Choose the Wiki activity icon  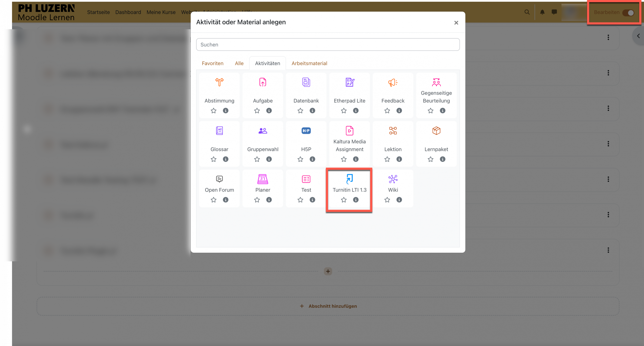pyautogui.click(x=393, y=179)
